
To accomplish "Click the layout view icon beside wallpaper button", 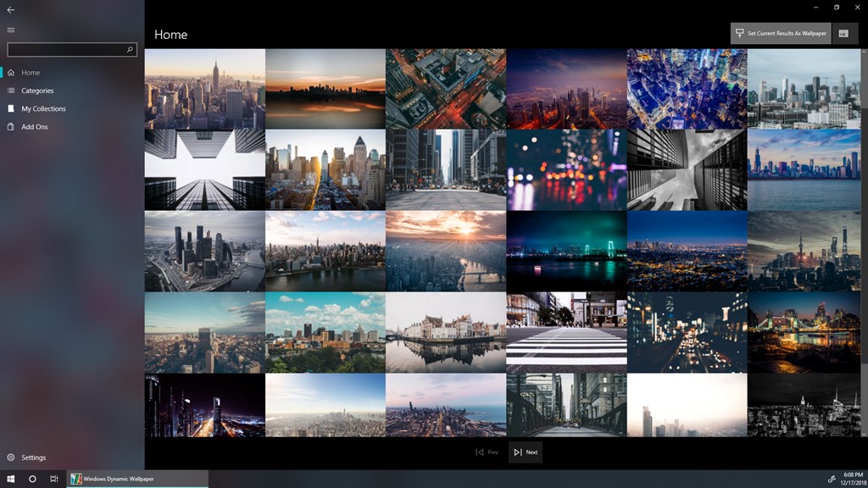I will click(x=843, y=34).
